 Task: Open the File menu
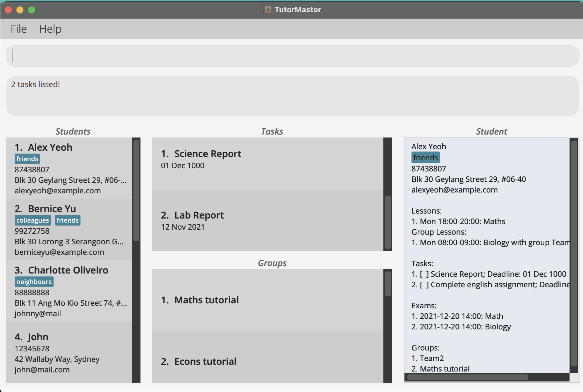19,29
